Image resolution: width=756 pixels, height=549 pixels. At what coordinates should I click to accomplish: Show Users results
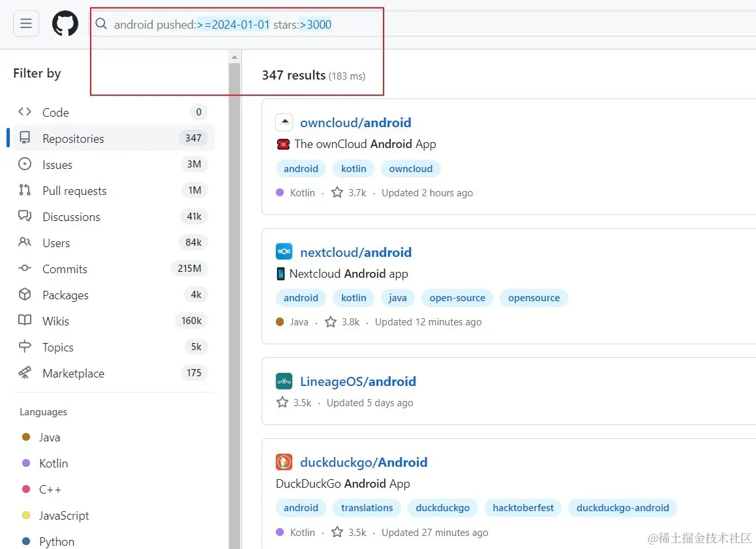tap(113, 243)
